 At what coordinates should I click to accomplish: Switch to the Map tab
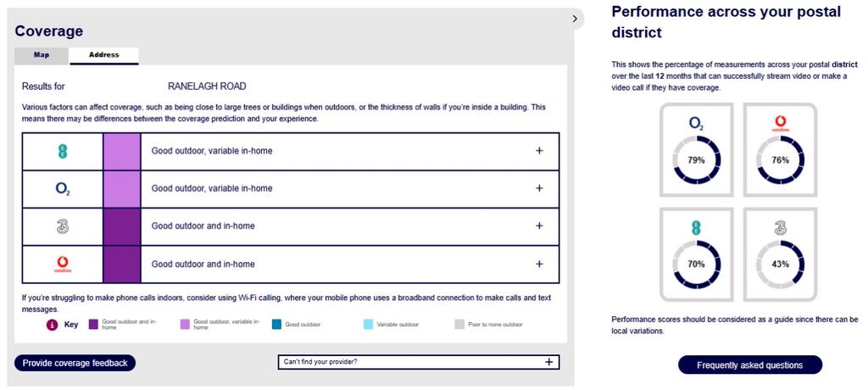42,55
